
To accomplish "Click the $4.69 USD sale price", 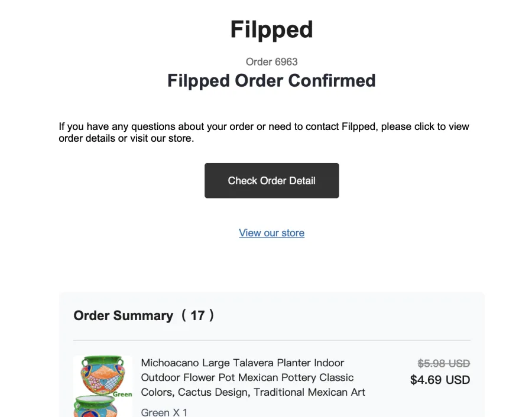I will [x=440, y=380].
